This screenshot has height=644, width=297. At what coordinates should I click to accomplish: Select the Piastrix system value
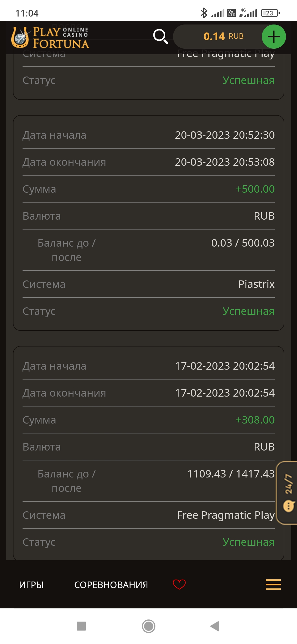click(256, 284)
